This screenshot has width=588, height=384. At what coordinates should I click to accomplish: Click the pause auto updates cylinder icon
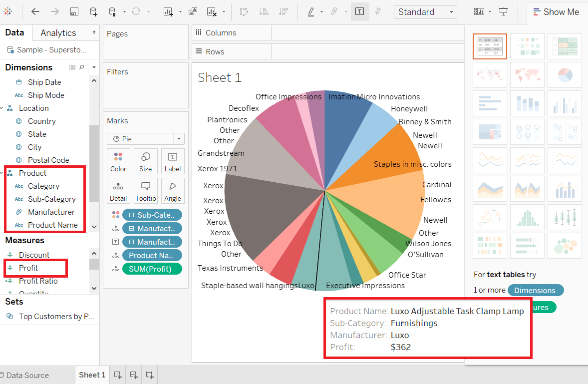[112, 11]
